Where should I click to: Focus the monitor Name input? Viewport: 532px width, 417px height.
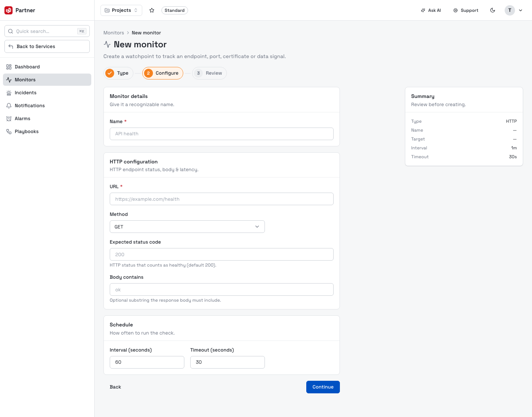click(x=222, y=134)
